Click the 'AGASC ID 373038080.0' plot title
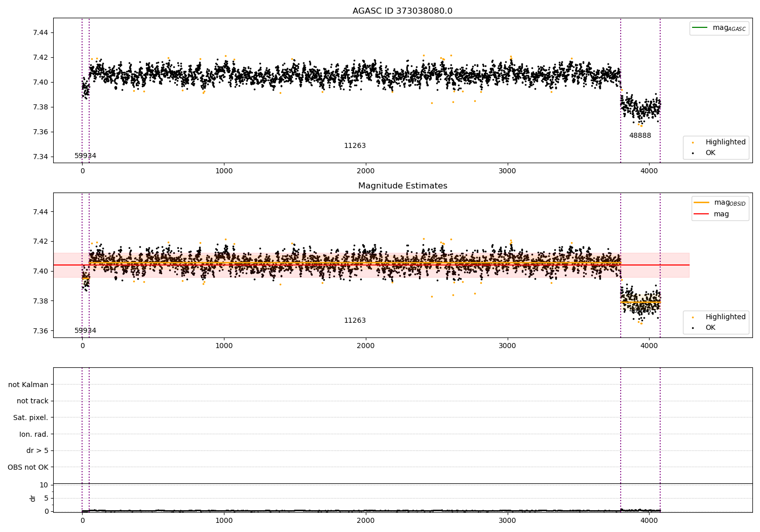Viewport: 760px width, 532px height. 402,11
